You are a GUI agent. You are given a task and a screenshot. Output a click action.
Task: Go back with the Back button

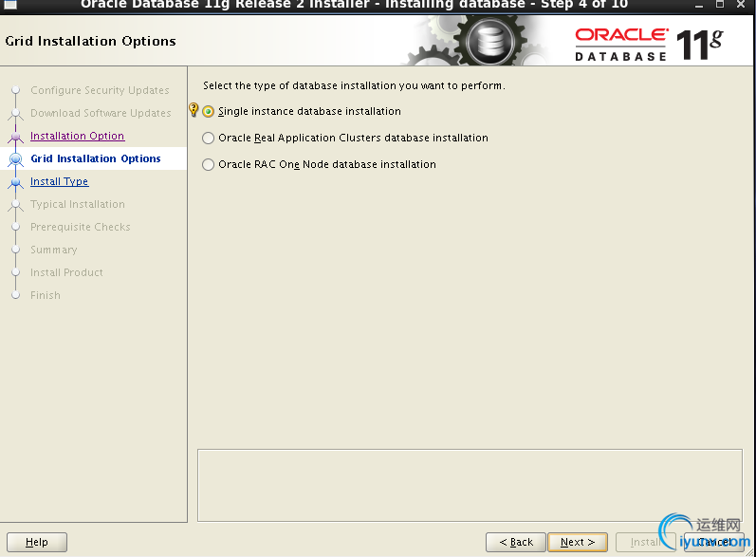515,542
